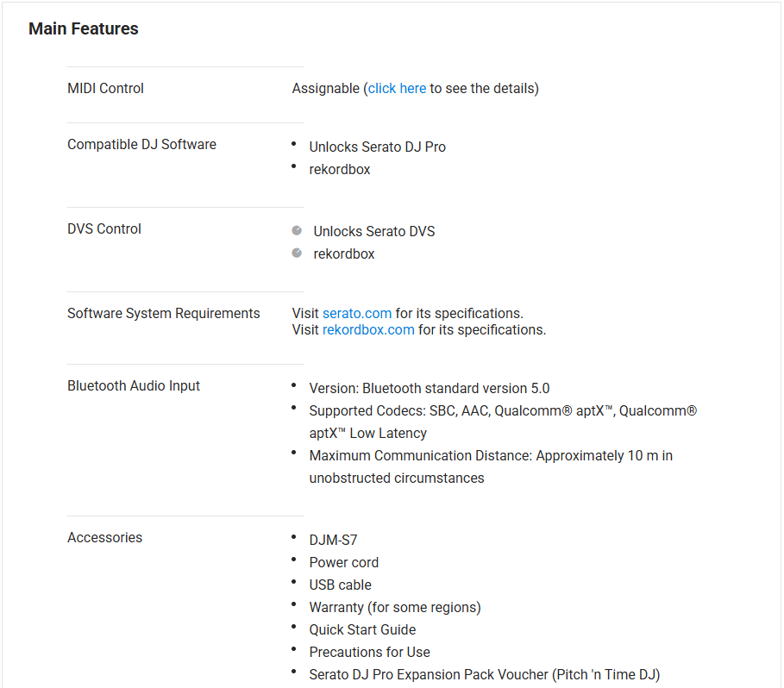The width and height of the screenshot is (784, 688).
Task: Open the rekordbox.com specifications link
Action: [x=368, y=329]
